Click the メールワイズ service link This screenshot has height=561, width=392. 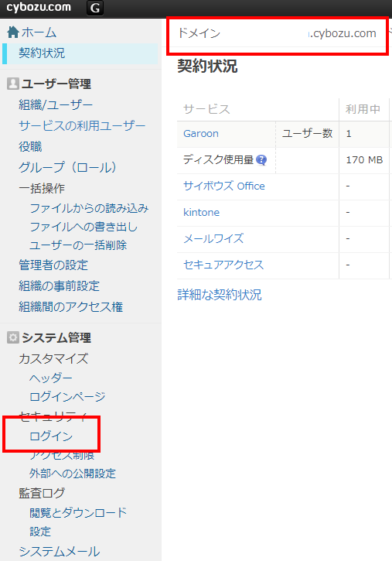[x=213, y=238]
